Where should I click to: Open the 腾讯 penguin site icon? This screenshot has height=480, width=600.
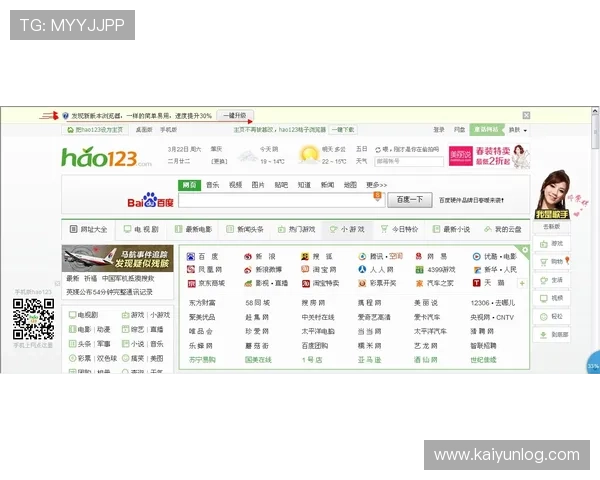click(x=362, y=256)
